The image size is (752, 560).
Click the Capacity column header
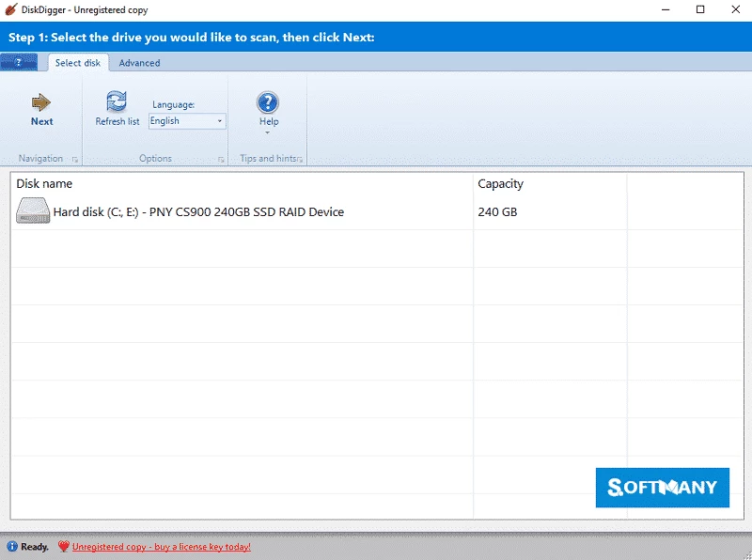click(x=500, y=184)
